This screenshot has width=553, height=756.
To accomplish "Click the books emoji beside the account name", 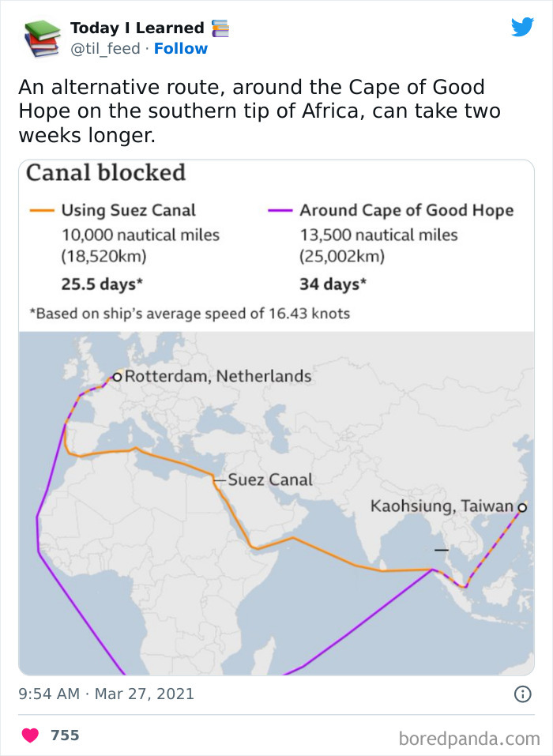I will 220,28.
